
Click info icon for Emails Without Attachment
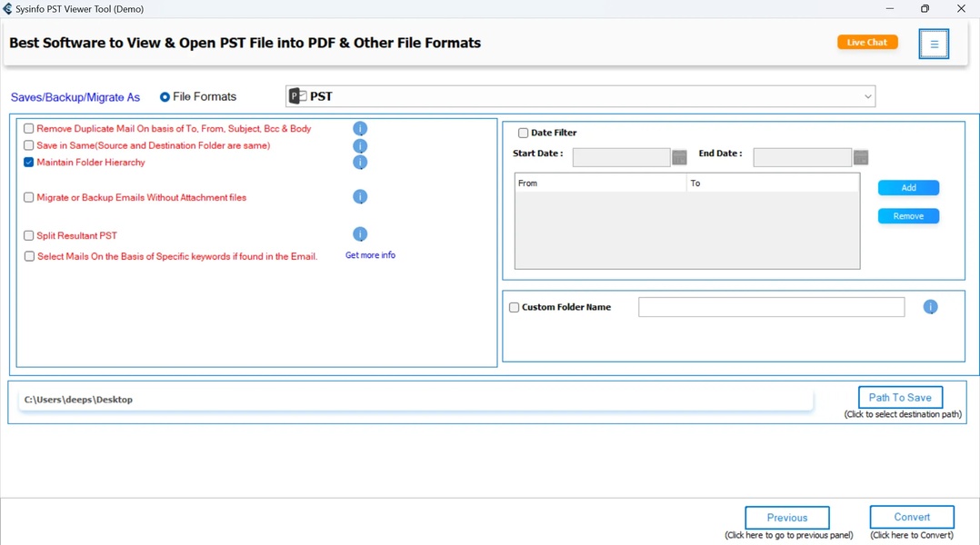click(x=360, y=197)
